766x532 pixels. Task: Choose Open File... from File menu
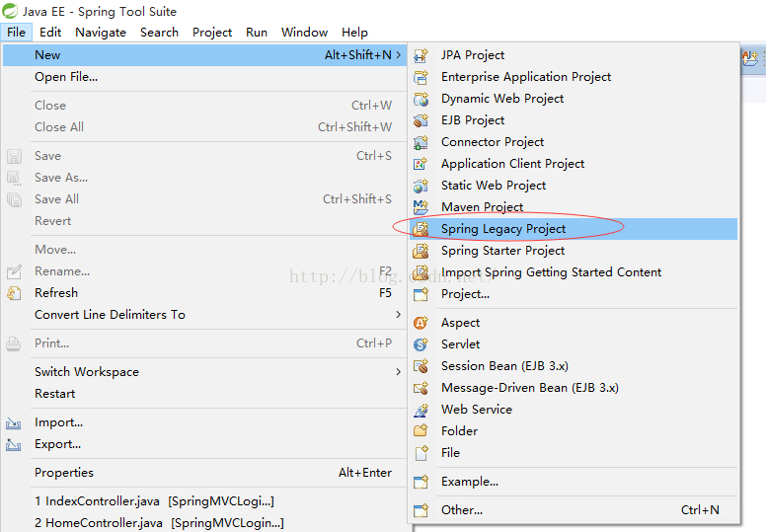[204, 77]
